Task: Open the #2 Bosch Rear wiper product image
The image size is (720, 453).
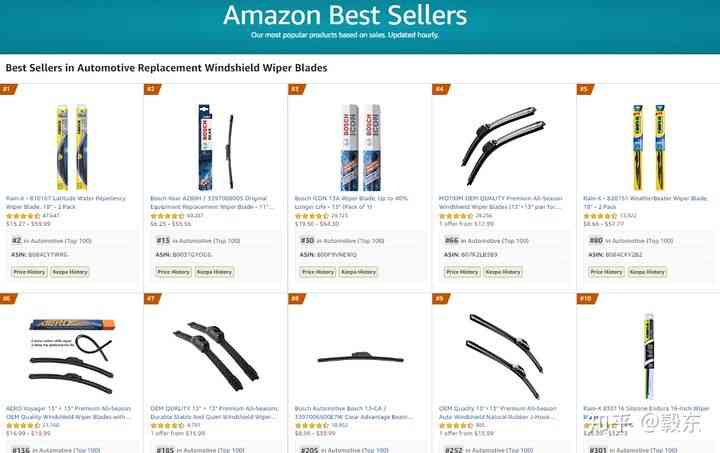Action: (216, 147)
